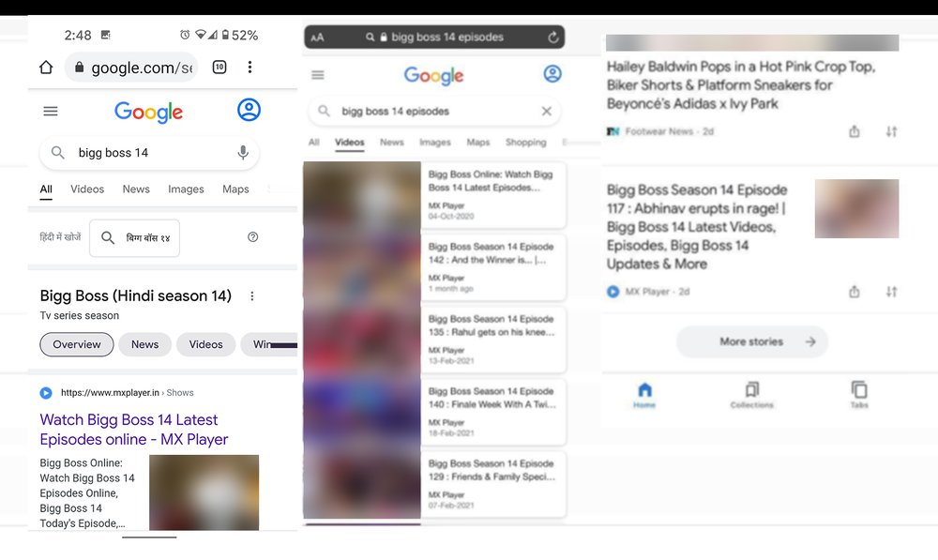This screenshot has height=560, width=938.
Task: Open 'Episode 140 : Finale Week With A Twi' video
Action: point(493,412)
